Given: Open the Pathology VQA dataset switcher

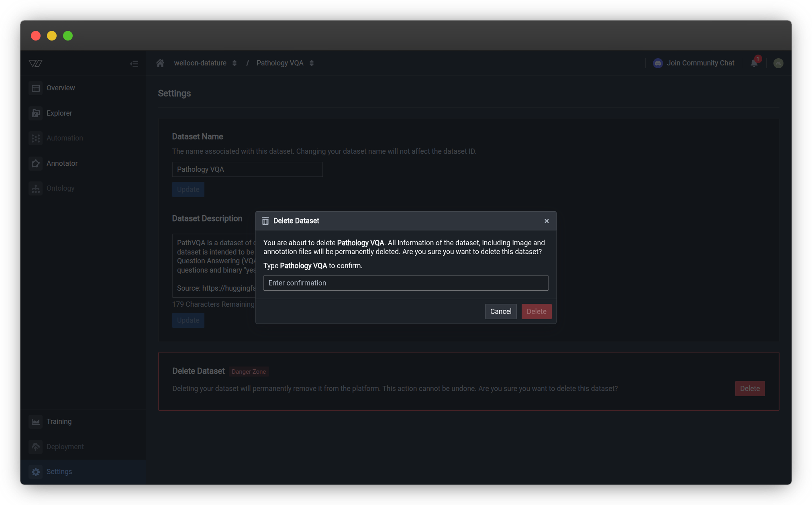Looking at the screenshot, I should click(312, 63).
